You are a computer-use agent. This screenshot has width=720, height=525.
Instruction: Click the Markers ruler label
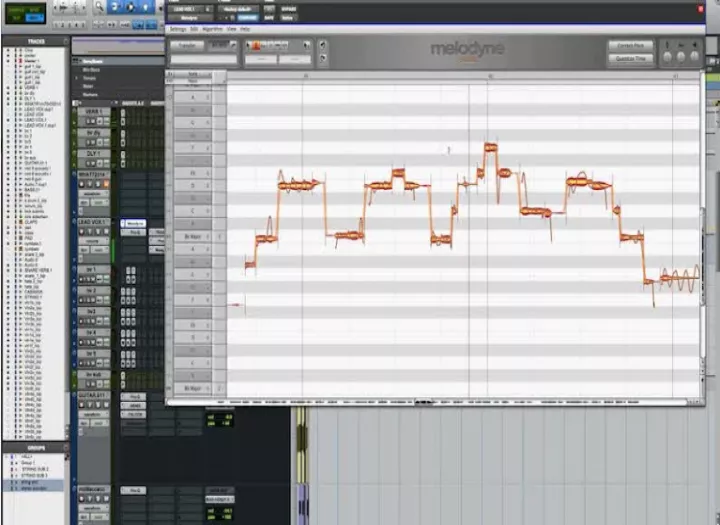pyautogui.click(x=90, y=95)
